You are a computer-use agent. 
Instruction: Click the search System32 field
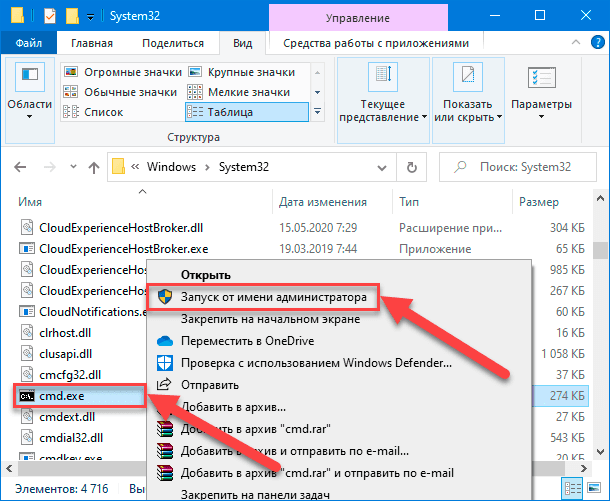pyautogui.click(x=518, y=167)
